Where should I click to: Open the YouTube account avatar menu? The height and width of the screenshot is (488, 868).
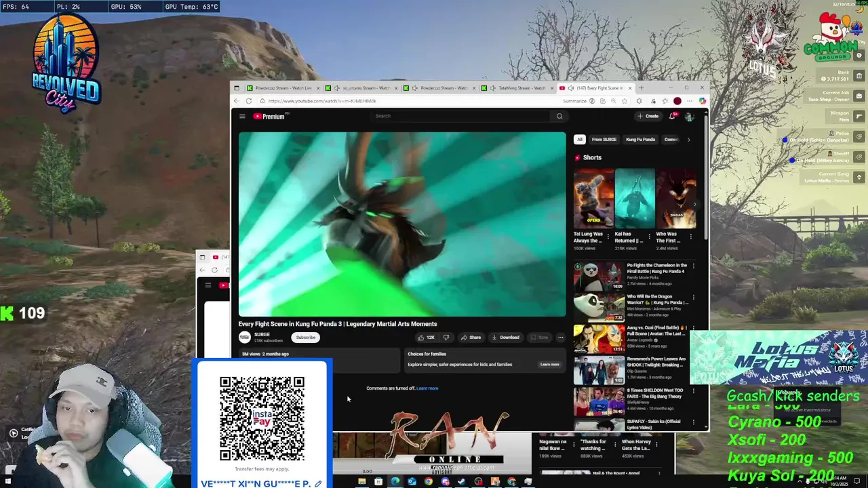point(690,117)
